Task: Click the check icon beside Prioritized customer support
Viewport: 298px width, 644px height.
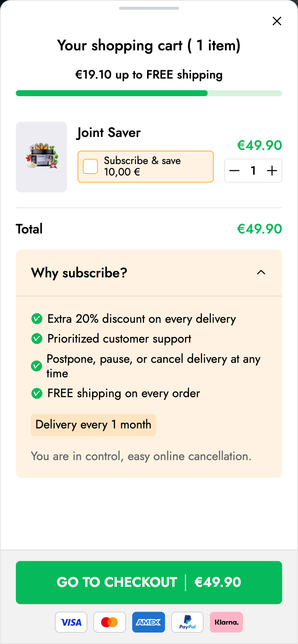Action: pyautogui.click(x=37, y=338)
